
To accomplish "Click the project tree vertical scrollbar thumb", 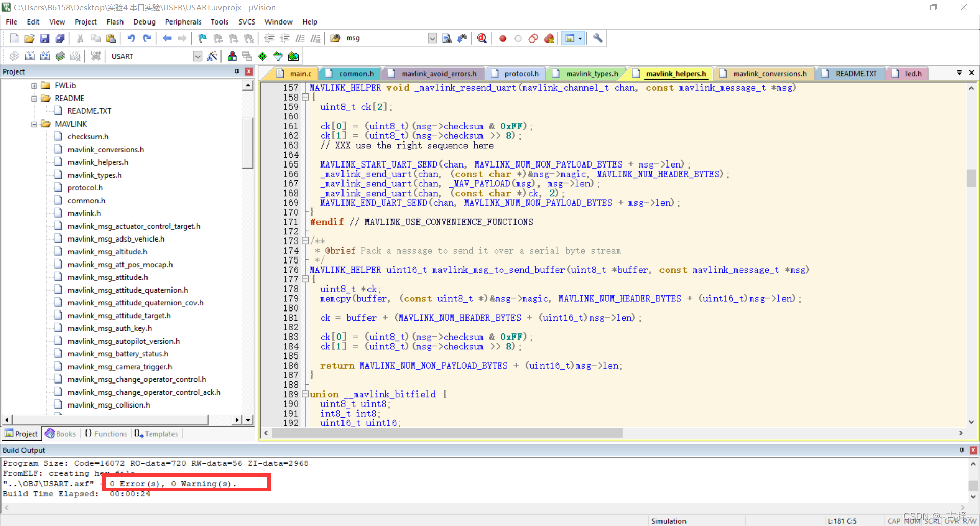I will (x=248, y=143).
